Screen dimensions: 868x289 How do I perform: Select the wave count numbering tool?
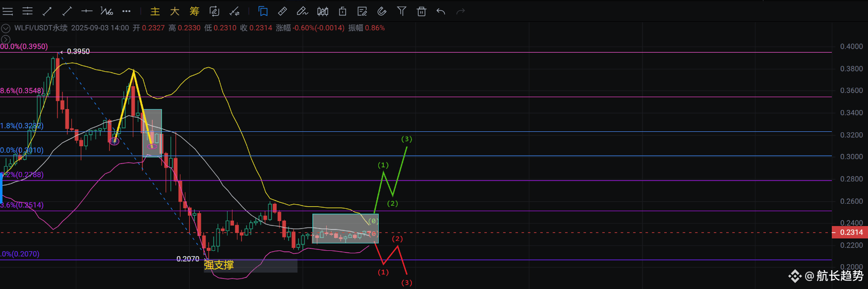(107, 11)
